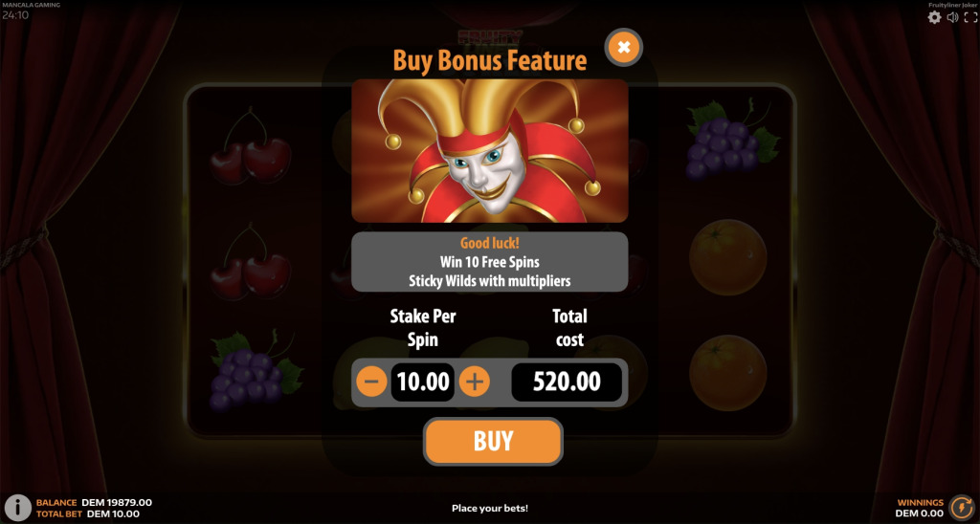Click the orange BUY button
Screen dimensions: 980x524
[x=493, y=441]
